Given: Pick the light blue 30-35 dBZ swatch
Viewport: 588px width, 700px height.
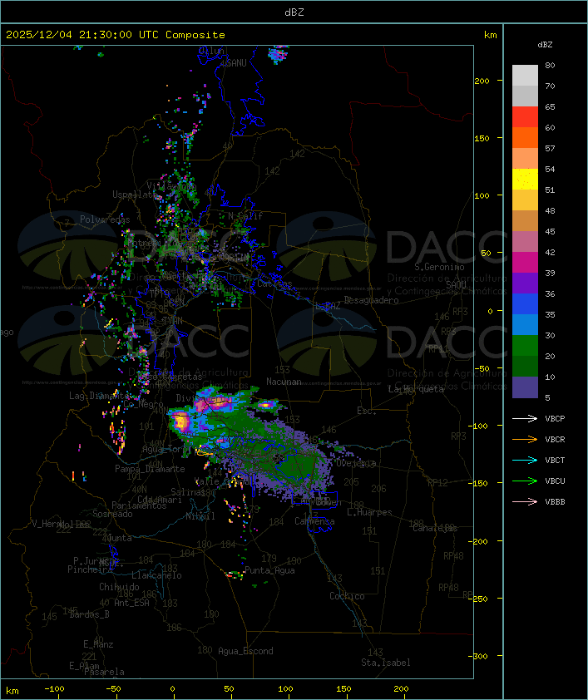Looking at the screenshot, I should [525, 324].
